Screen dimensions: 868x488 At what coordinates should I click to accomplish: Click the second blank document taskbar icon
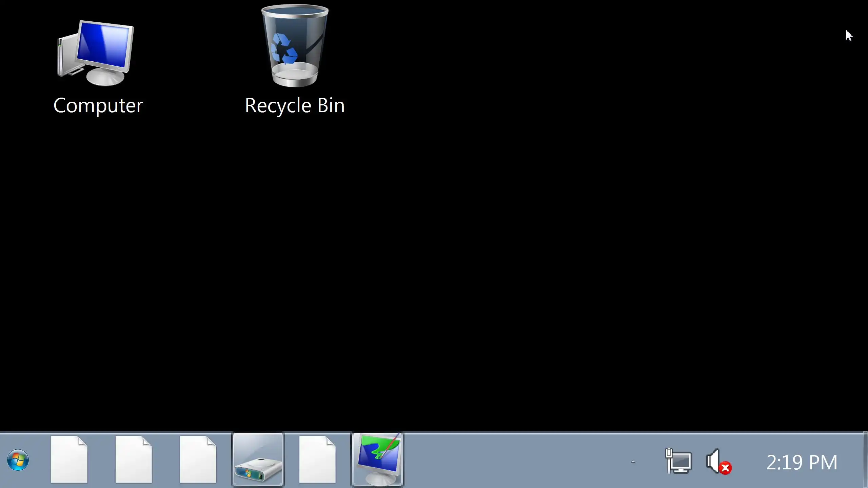[134, 460]
